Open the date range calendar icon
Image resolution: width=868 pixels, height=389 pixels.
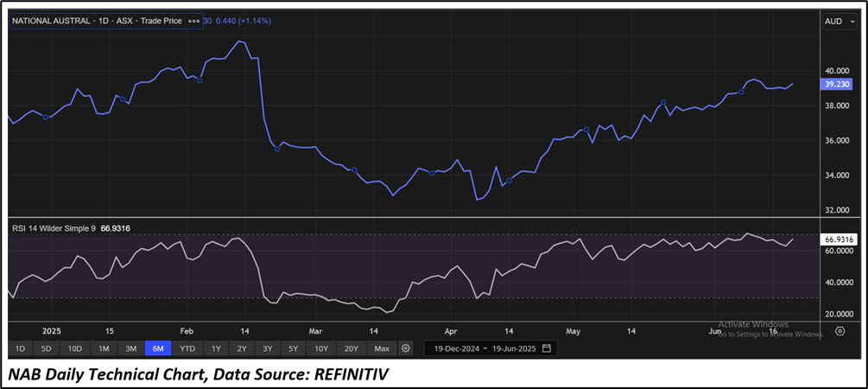coord(546,348)
